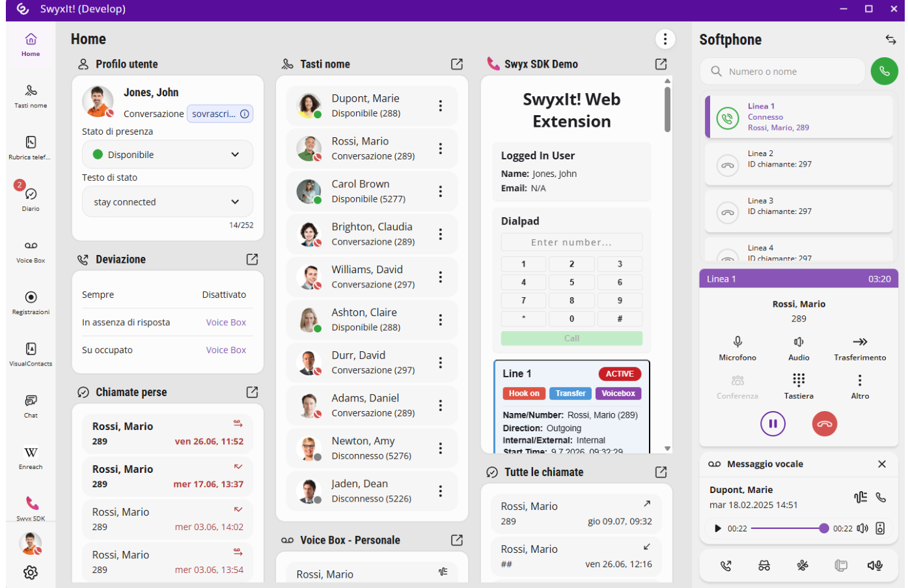Hang up the call with the red button
This screenshot has height=588, width=908.
point(825,424)
